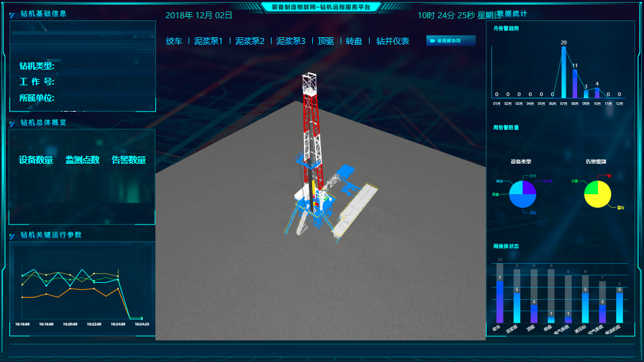Viewport: 644px width, 362px height.
Task: Switch to the 泥浆泵1 tab
Action: pos(208,41)
